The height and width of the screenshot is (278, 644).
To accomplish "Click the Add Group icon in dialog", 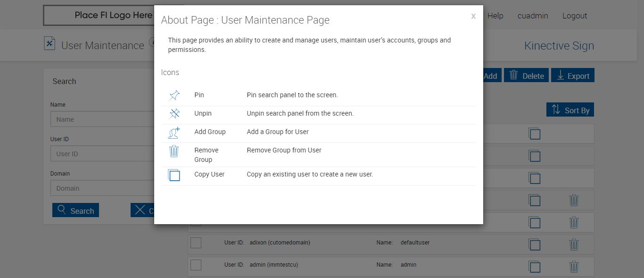I will 174,133.
